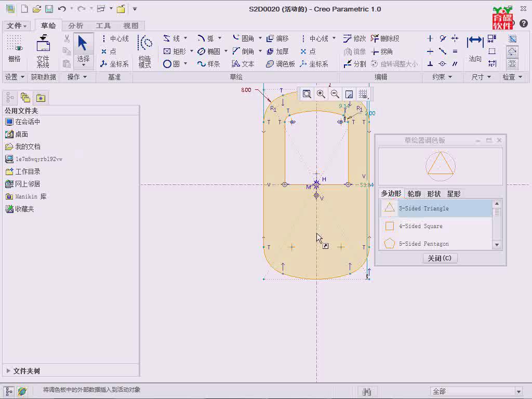Screen dimensions: 532x399
Task: Click the 拐角 (Corner) tool
Action: 382,51
